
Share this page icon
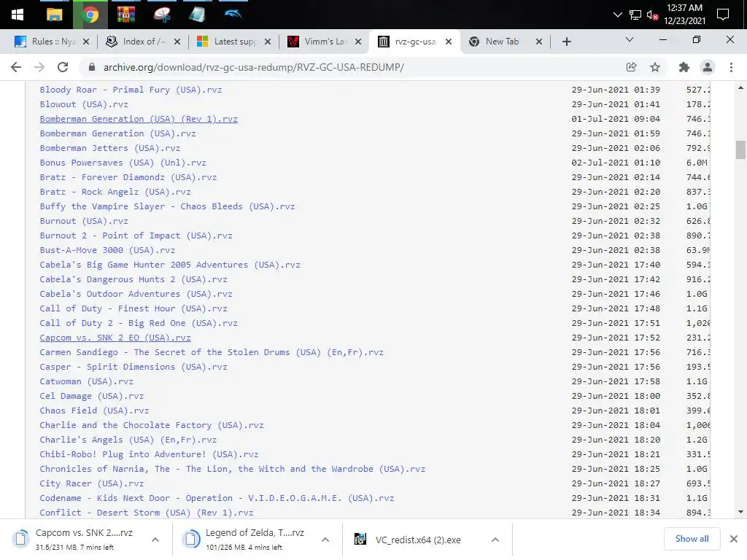pyautogui.click(x=632, y=67)
